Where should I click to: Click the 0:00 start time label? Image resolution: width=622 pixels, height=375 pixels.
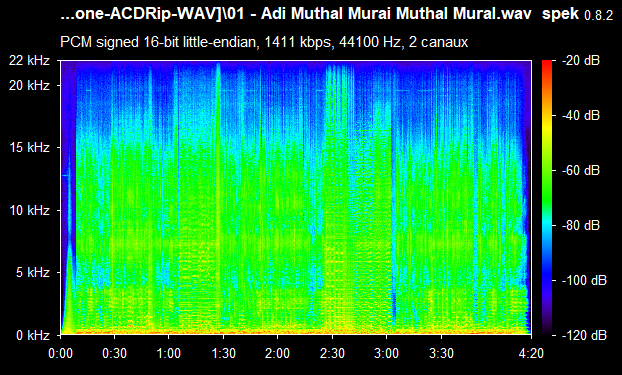pyautogui.click(x=60, y=353)
